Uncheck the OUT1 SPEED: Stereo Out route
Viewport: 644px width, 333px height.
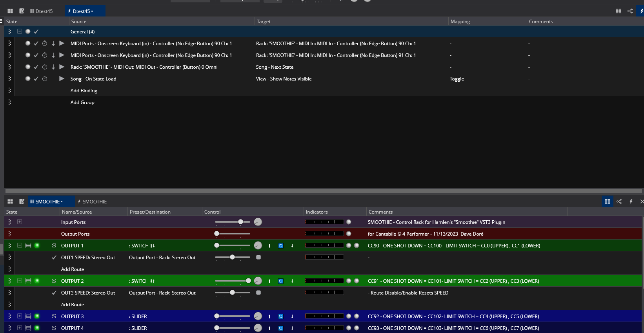(54, 258)
